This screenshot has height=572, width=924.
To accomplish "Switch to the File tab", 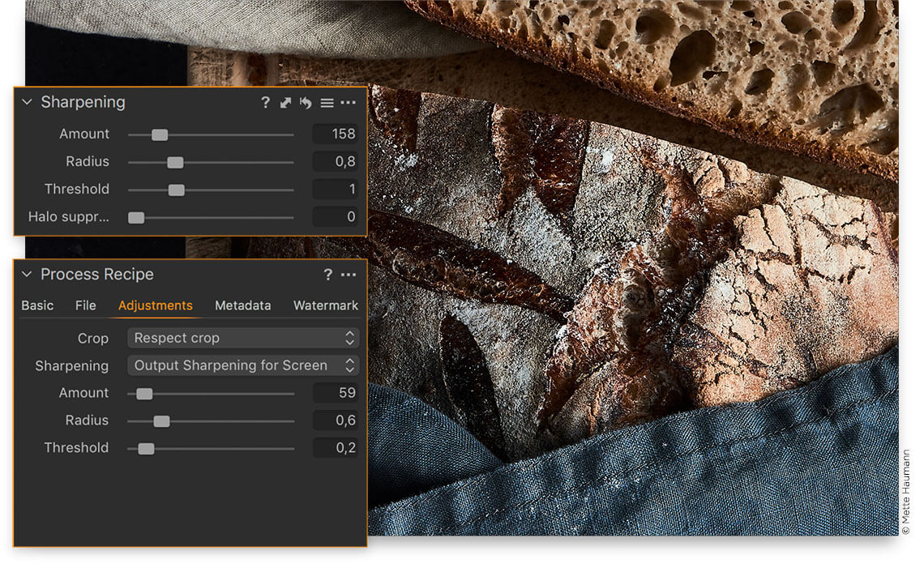I will point(85,305).
